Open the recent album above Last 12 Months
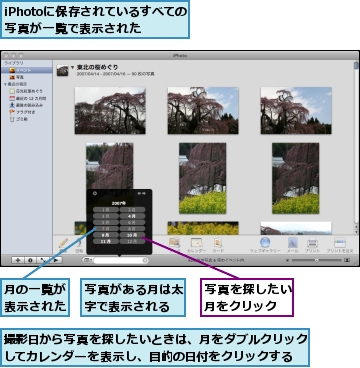Screen dimensions: 360x368 tap(27, 91)
